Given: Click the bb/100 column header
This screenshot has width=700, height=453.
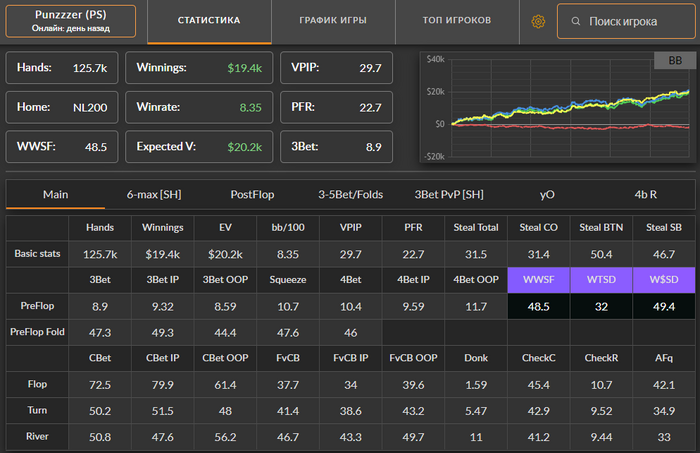Looking at the screenshot, I should pyautogui.click(x=288, y=228).
